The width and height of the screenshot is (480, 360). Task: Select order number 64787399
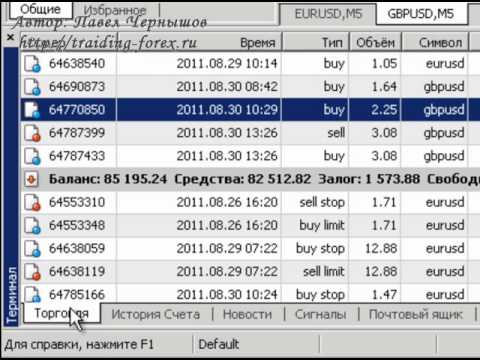coord(77,133)
